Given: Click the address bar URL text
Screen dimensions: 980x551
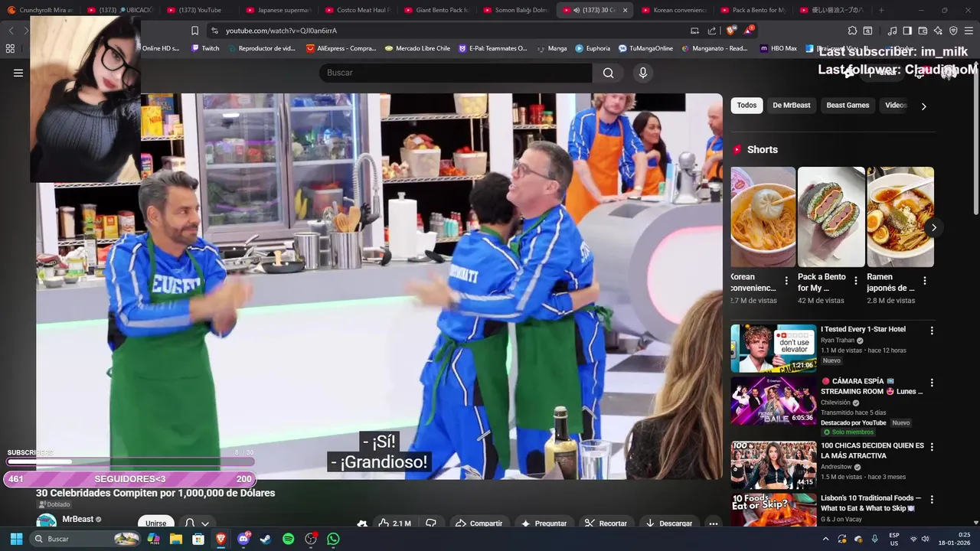Looking at the screenshot, I should pos(281,31).
